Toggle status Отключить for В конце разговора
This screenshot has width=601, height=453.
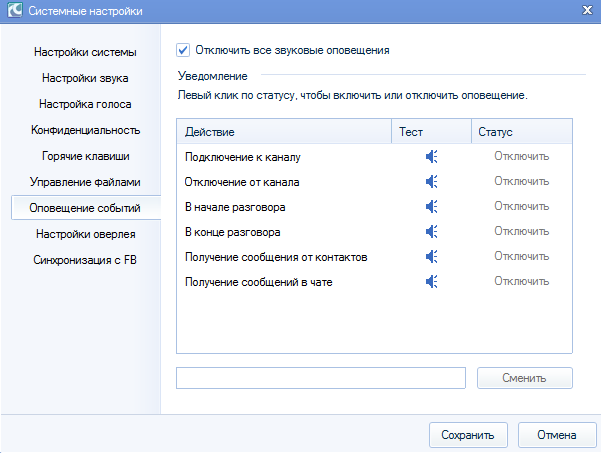[x=521, y=231]
